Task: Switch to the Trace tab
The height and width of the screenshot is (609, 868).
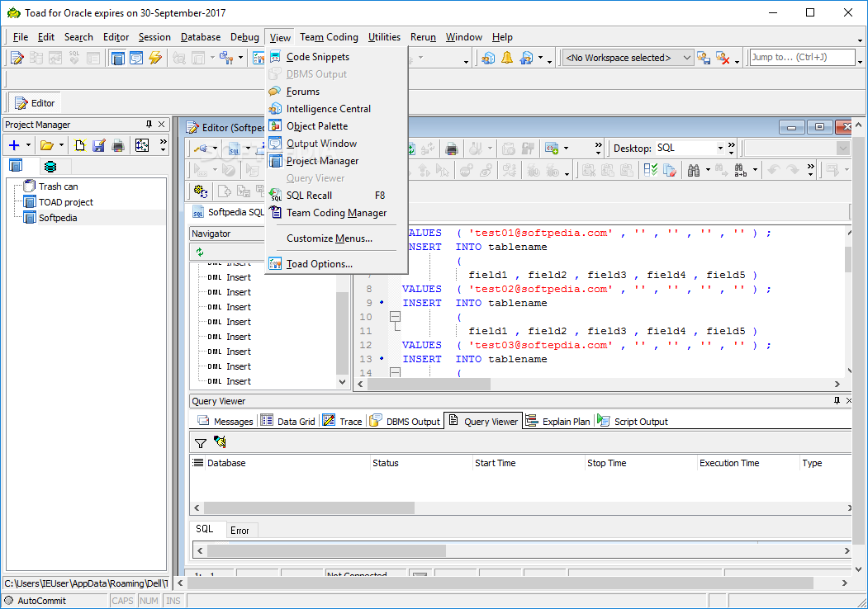Action: (342, 421)
